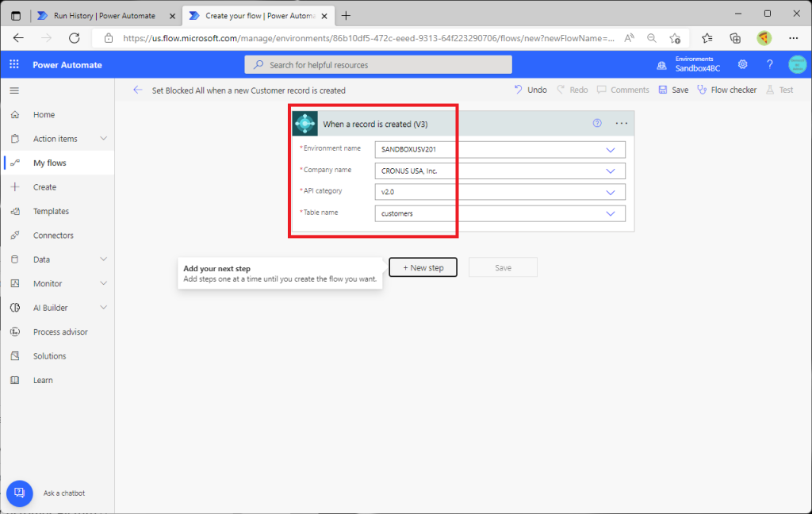
Task: Open a new browser tab
Action: [x=346, y=16]
